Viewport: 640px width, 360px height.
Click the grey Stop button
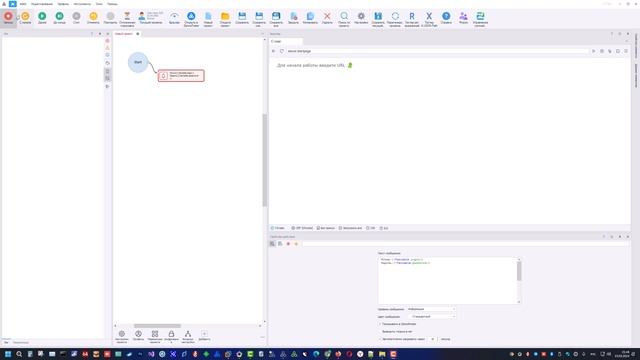point(76,18)
